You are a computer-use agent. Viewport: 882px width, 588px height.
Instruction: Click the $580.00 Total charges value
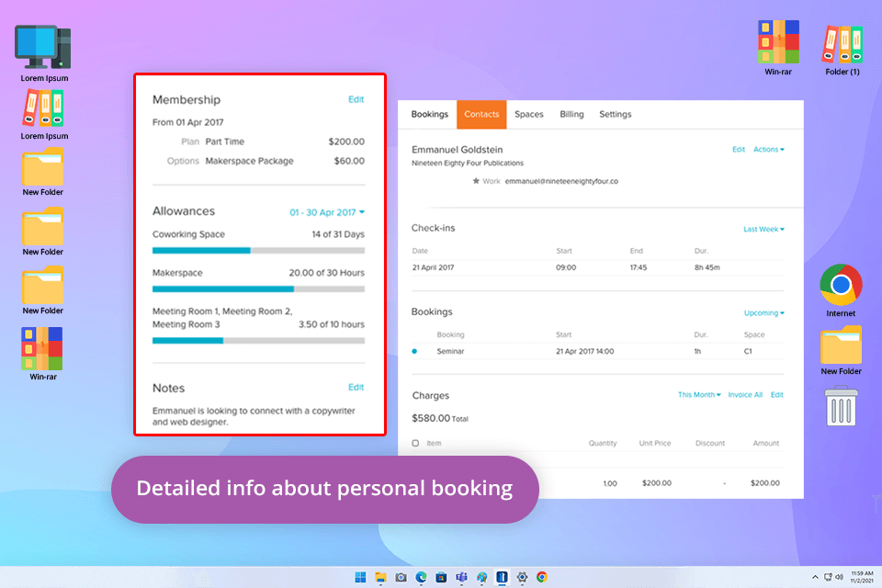coord(440,418)
